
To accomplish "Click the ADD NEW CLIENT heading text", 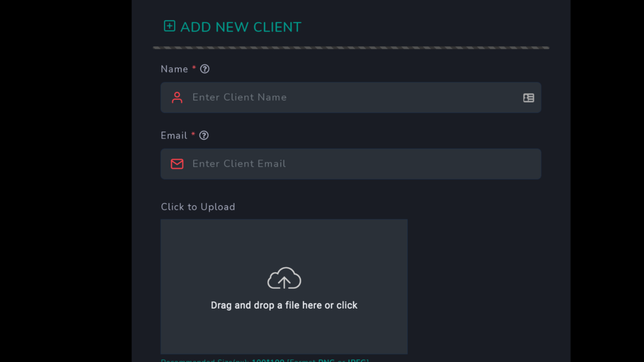I will click(x=240, y=27).
